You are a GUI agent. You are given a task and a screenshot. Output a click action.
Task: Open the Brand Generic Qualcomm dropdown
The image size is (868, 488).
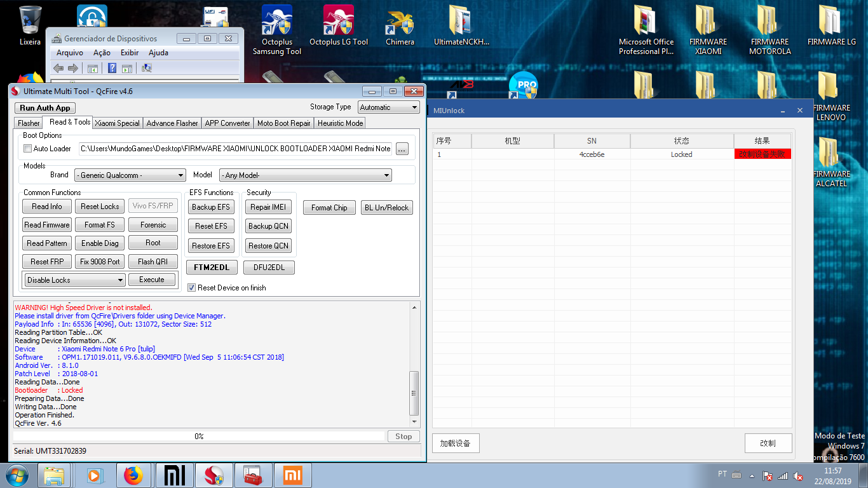click(x=130, y=175)
